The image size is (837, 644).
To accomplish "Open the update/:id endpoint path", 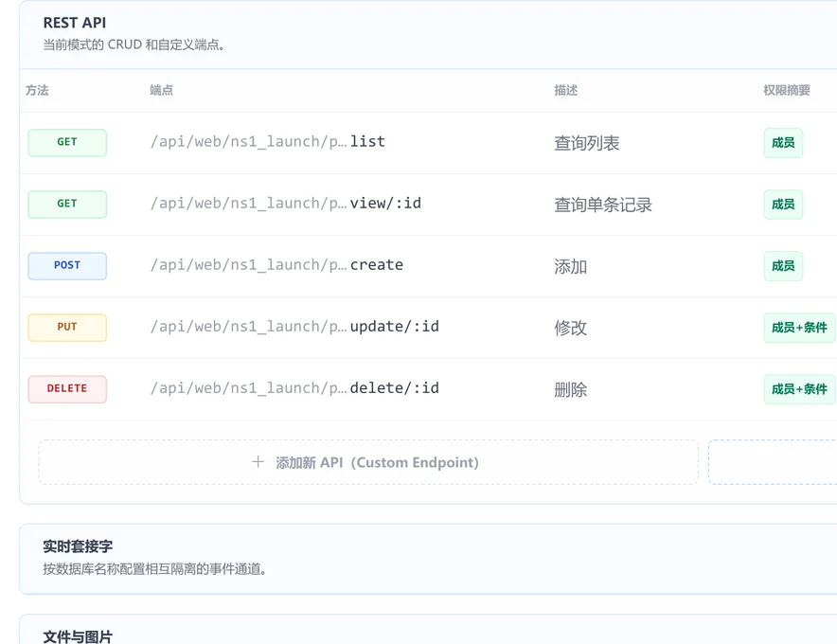I will [x=294, y=327].
